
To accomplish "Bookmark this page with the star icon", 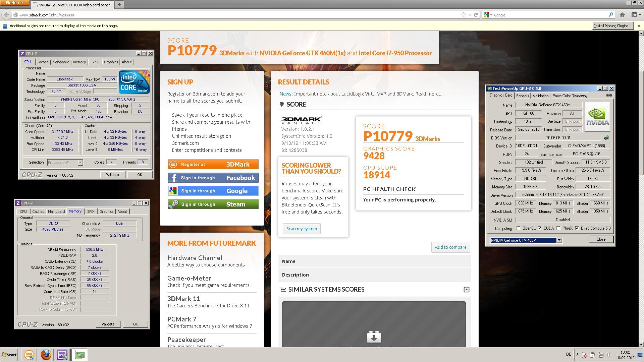I will point(463,15).
